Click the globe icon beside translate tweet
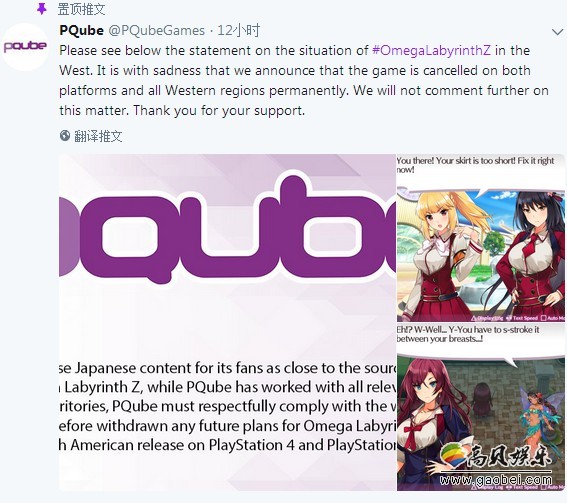 (x=65, y=136)
